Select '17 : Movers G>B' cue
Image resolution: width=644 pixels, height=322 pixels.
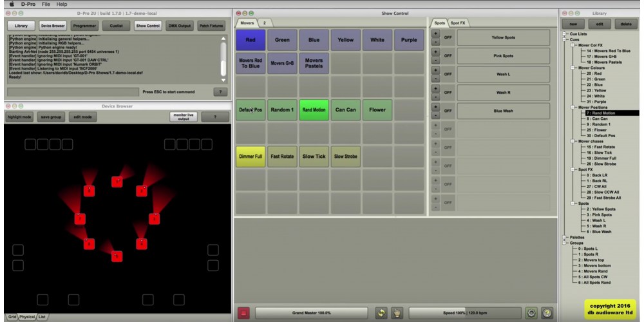(601, 57)
